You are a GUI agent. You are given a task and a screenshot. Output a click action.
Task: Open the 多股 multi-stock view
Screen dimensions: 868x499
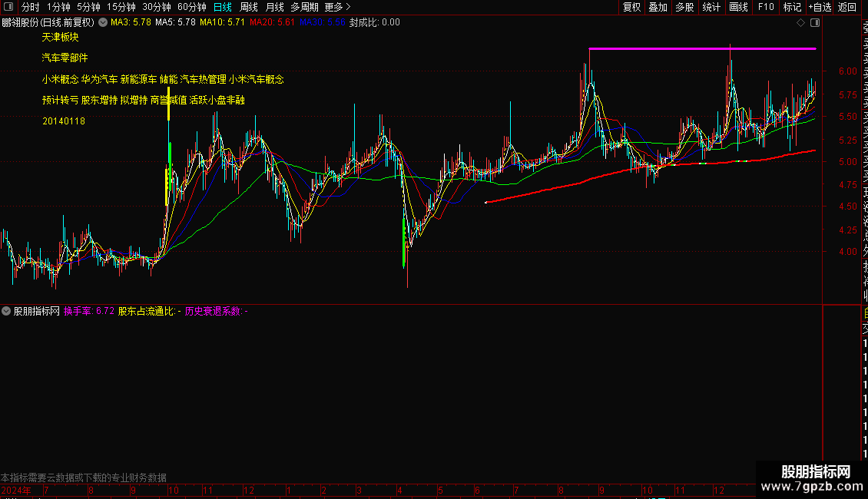pos(684,7)
